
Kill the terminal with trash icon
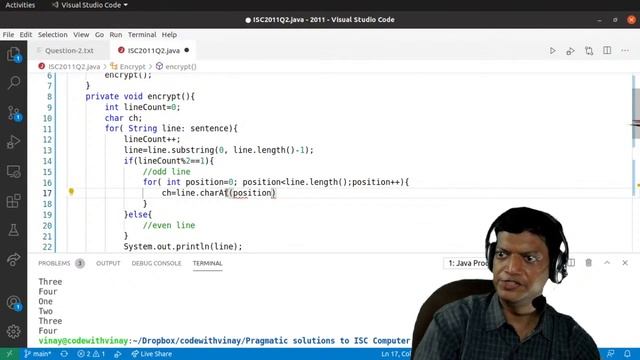click(589, 263)
